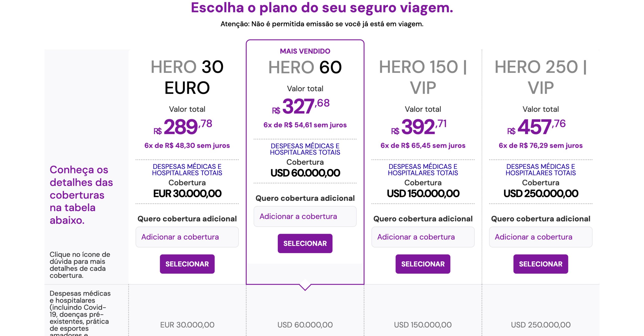
Task: Click the HERO 60 plan heading
Action: [305, 67]
